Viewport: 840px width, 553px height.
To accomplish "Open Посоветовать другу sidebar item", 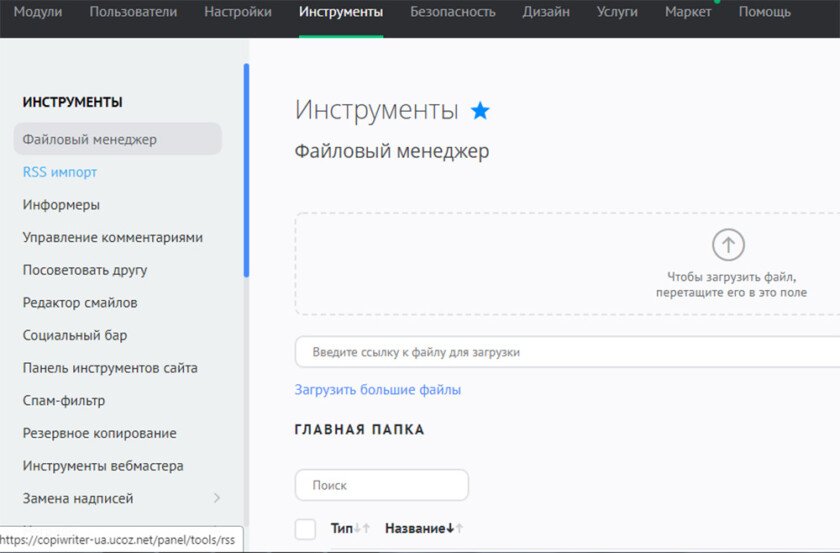I will coord(85,270).
